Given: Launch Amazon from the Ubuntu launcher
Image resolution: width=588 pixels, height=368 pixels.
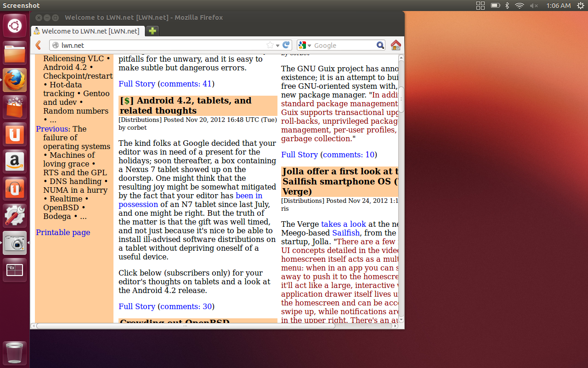Looking at the screenshot, I should 15,161.
